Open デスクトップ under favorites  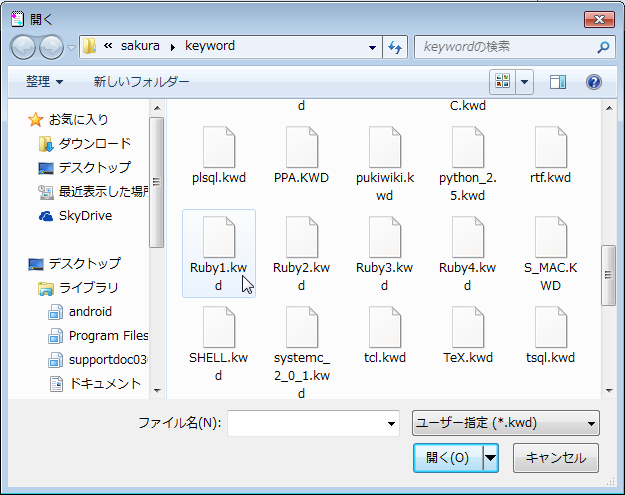click(85, 168)
